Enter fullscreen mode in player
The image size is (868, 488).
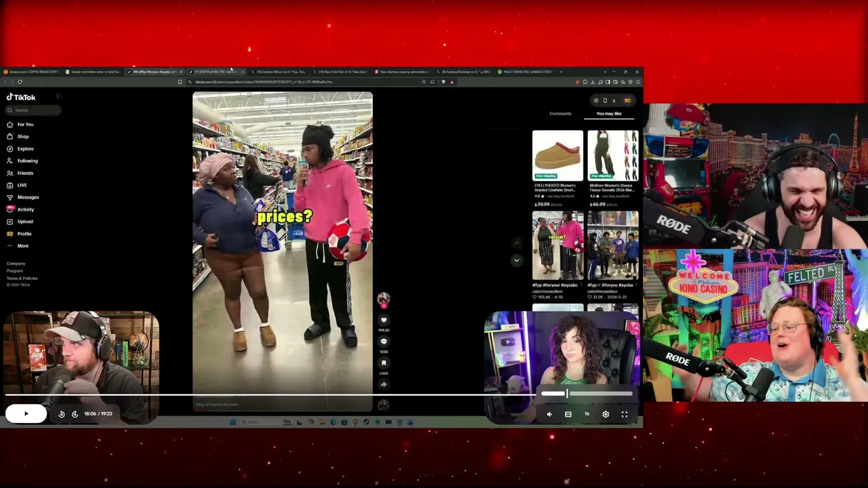coord(625,414)
